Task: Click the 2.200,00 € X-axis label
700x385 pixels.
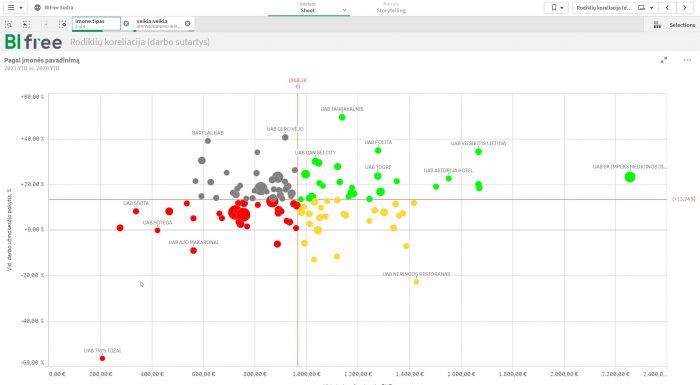Action: [616, 374]
